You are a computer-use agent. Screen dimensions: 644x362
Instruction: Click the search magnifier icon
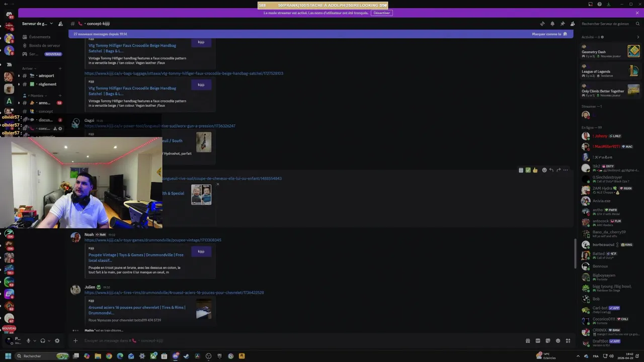(x=637, y=24)
